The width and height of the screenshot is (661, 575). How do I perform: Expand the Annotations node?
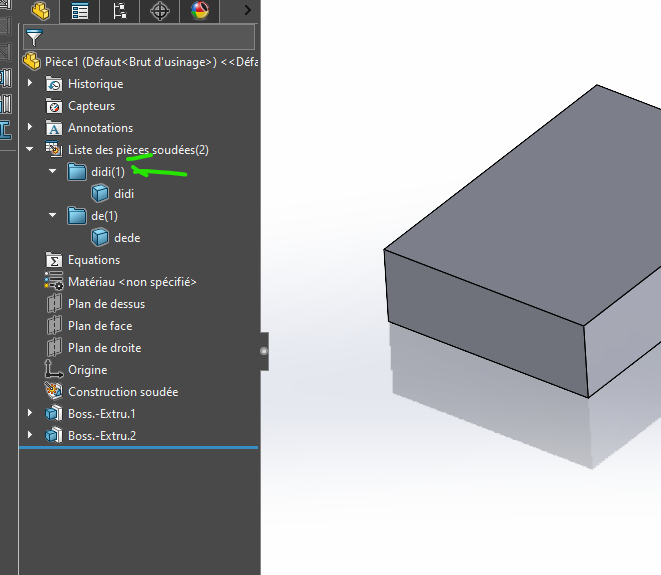[x=31, y=128]
